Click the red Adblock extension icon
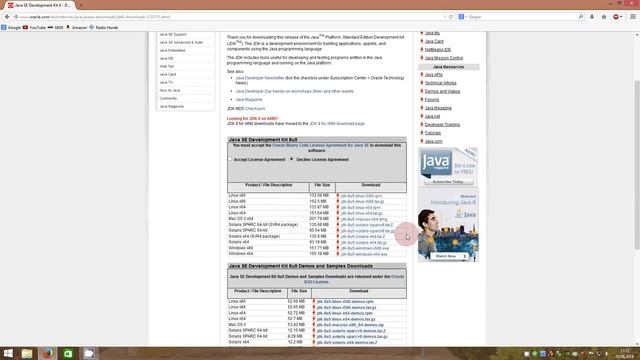Image resolution: width=640 pixels, height=360 pixels. (x=616, y=17)
